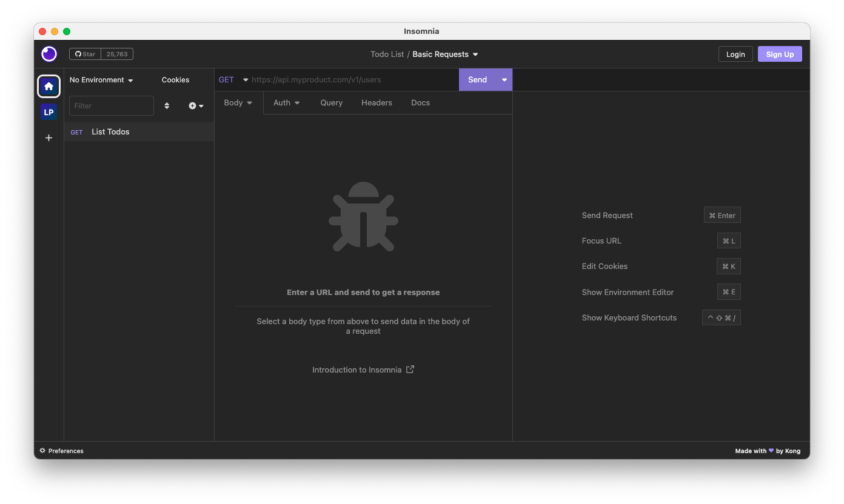Open the No Environment dropdown
844x504 pixels.
101,79
